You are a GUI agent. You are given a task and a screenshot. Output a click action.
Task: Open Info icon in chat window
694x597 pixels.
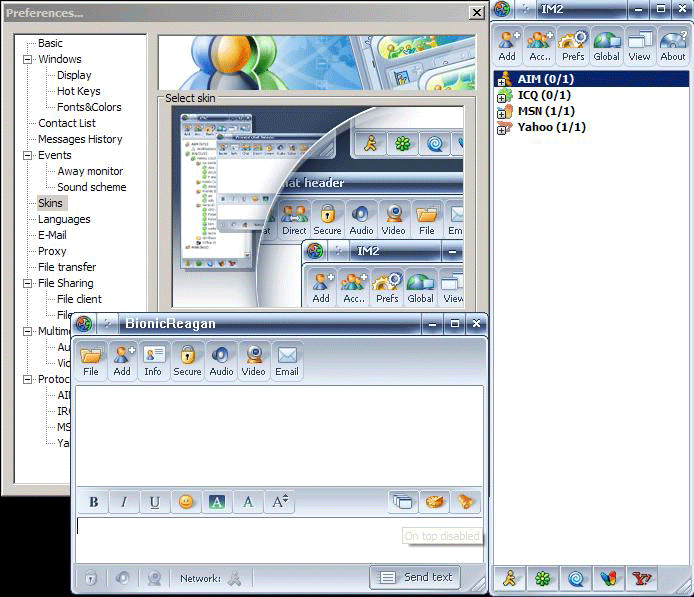point(153,361)
